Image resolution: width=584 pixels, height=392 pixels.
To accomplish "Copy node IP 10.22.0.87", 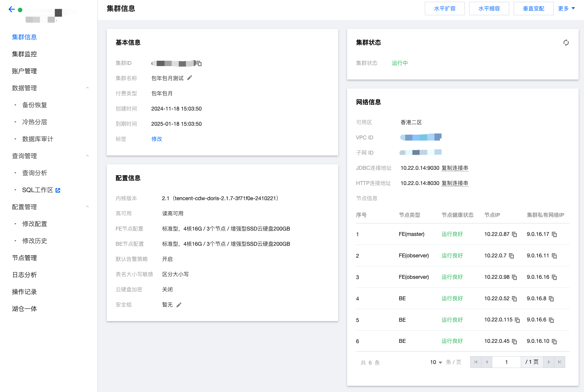I will [x=515, y=234].
